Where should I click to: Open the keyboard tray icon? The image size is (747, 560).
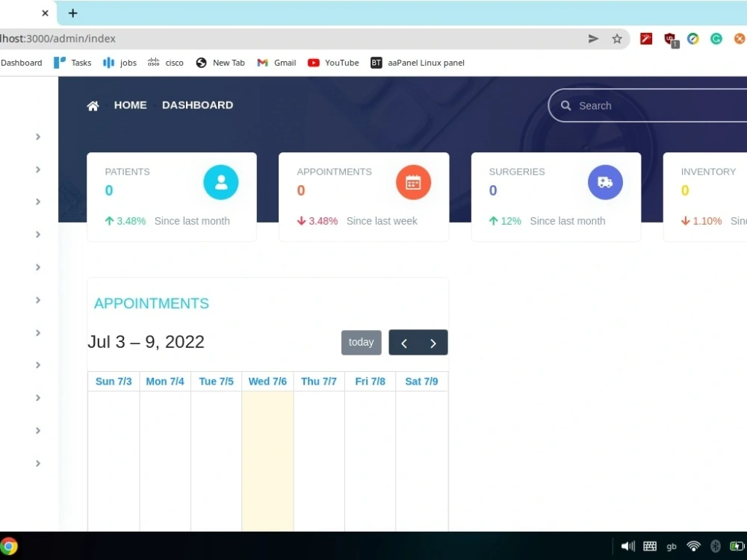(650, 547)
